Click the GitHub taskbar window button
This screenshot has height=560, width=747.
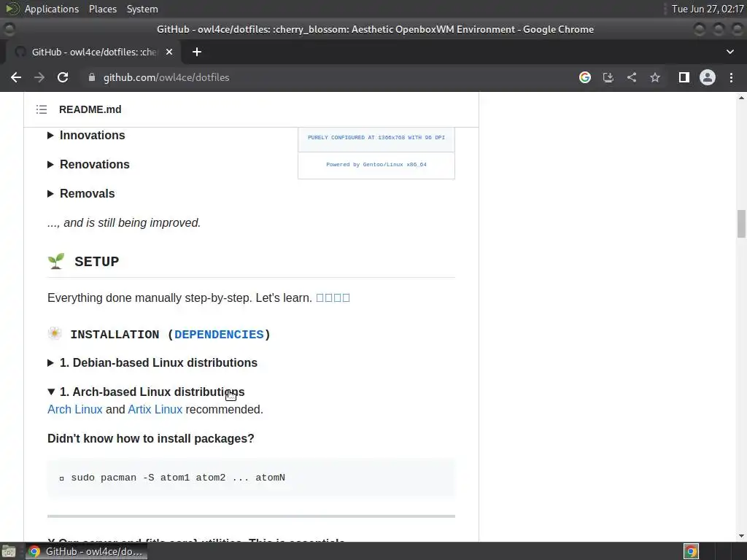[x=86, y=551]
